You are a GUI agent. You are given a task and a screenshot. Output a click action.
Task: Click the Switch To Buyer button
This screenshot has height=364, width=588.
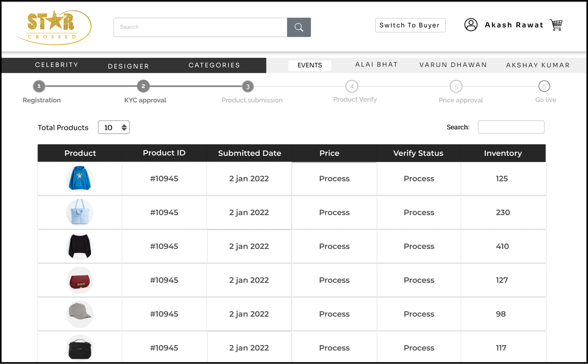[410, 25]
